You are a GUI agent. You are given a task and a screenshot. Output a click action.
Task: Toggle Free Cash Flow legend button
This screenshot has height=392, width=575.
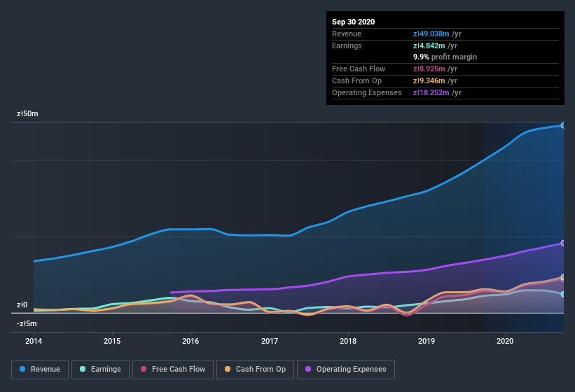point(173,369)
